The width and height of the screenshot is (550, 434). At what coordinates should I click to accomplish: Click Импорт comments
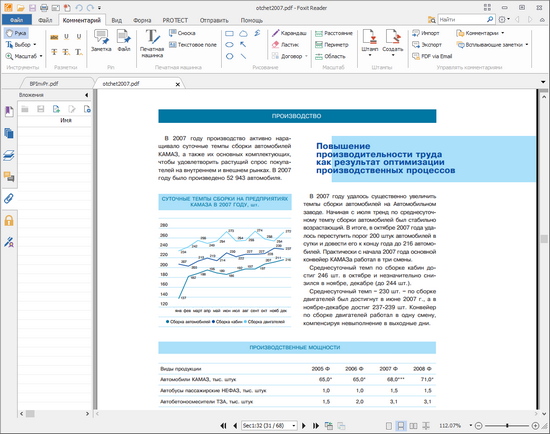tap(425, 33)
